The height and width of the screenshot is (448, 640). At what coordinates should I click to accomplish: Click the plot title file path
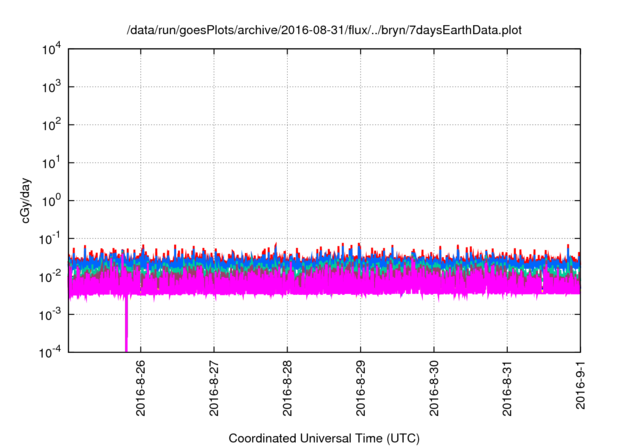324,30
